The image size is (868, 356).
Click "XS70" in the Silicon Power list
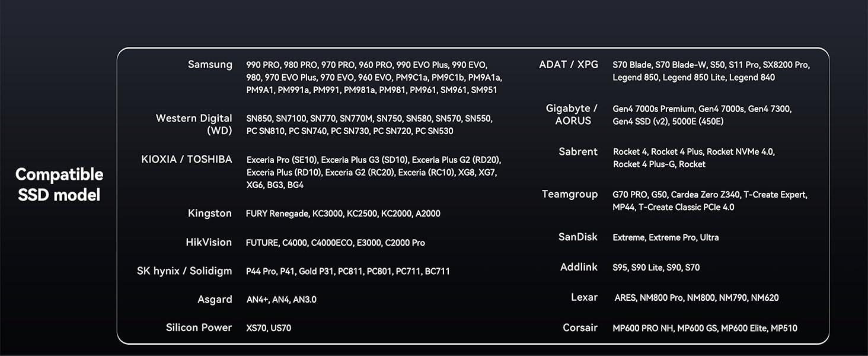tap(256, 328)
